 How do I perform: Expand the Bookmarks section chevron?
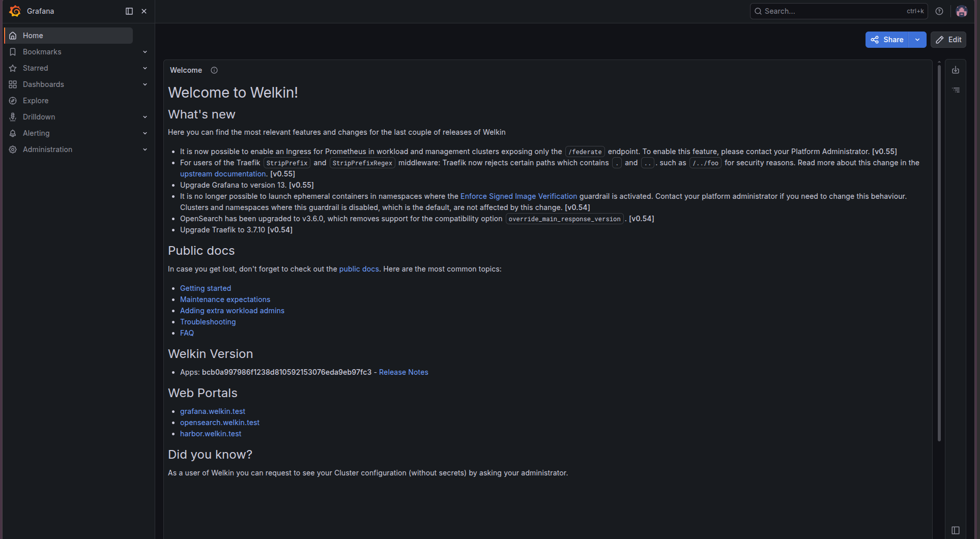tap(145, 52)
